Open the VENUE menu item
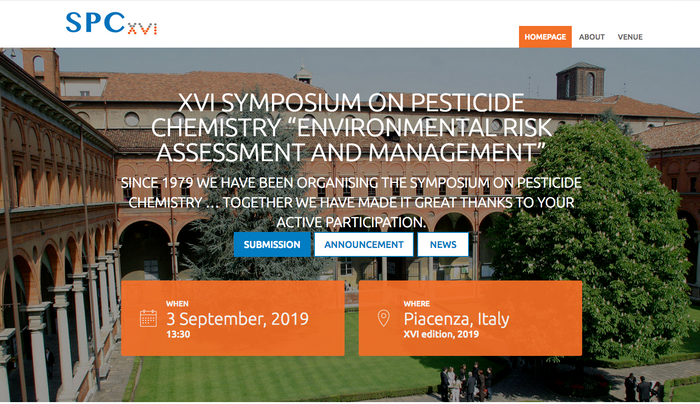Image resolution: width=700 pixels, height=404 pixels. (x=630, y=37)
